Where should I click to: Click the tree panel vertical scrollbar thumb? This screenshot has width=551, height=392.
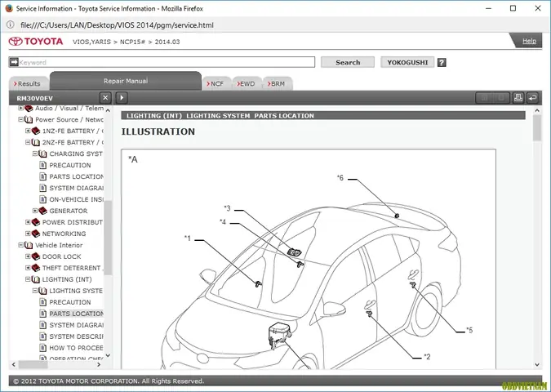point(108,238)
